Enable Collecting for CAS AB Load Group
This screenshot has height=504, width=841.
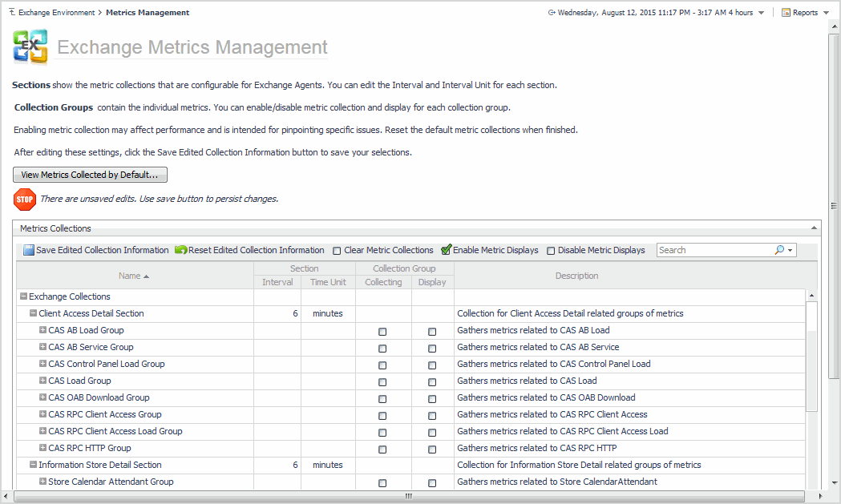382,332
